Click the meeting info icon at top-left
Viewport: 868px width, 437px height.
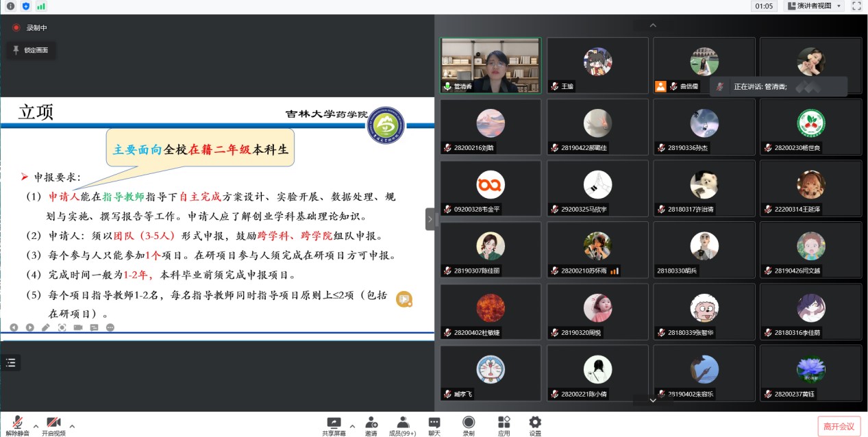(10, 6)
